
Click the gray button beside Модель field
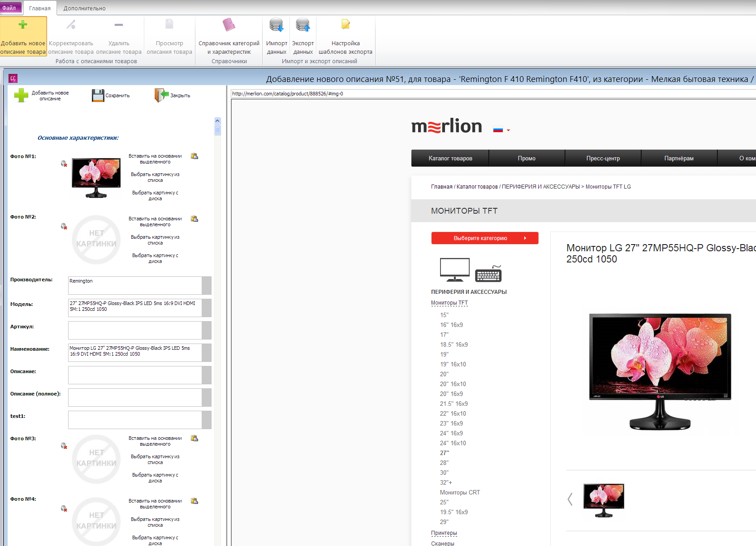[x=207, y=308]
